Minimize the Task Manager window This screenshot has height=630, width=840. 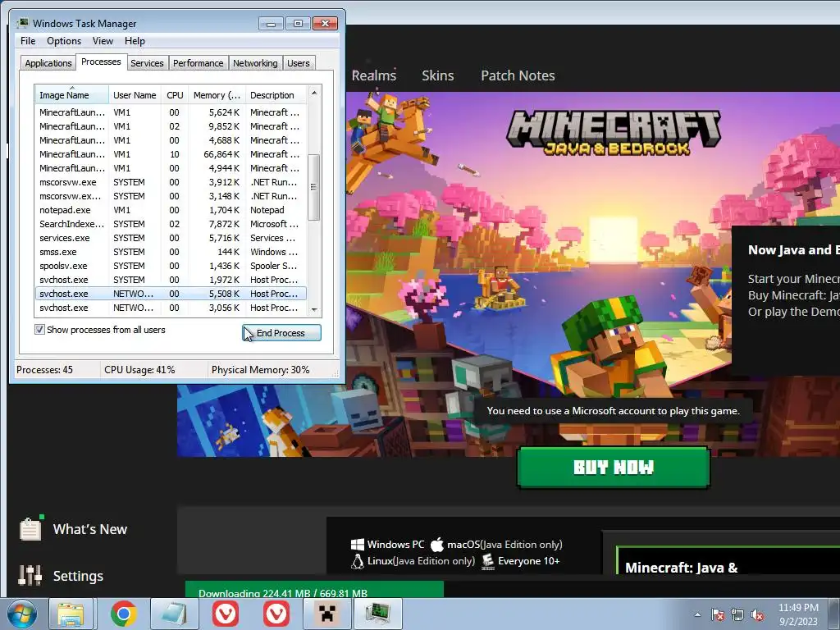point(271,24)
